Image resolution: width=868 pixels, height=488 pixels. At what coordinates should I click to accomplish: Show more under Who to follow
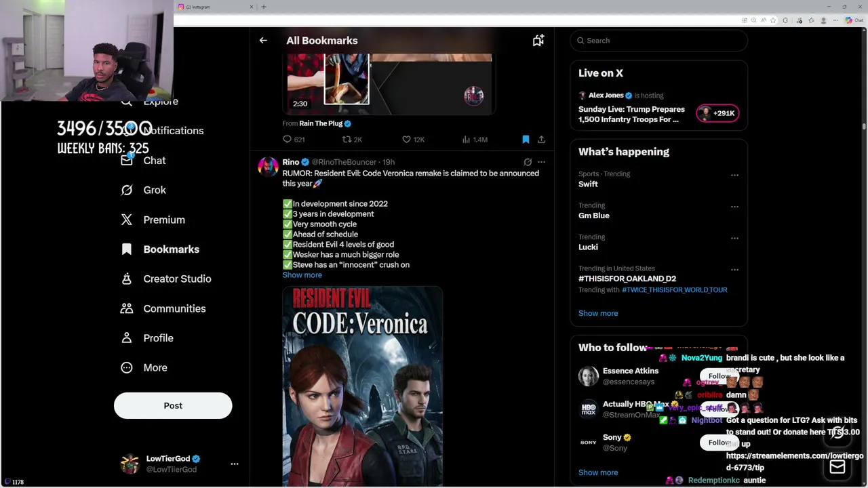coord(598,472)
